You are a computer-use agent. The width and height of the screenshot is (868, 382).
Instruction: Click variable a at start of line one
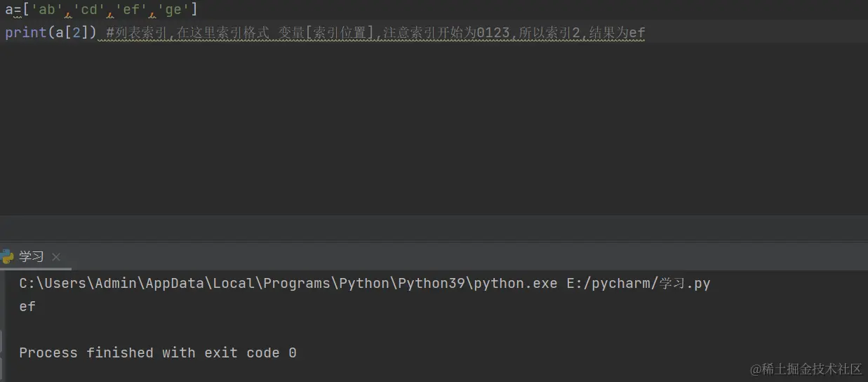(8, 10)
